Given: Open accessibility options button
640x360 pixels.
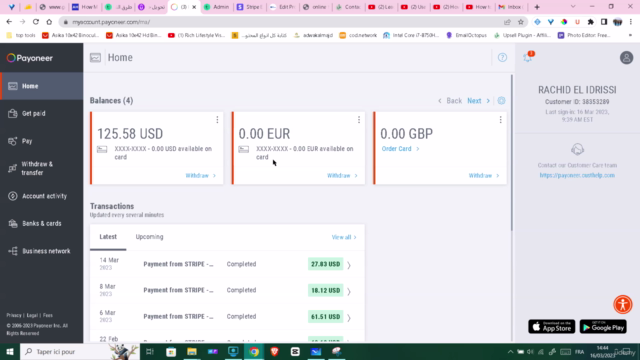Looking at the screenshot, I should (x=622, y=304).
